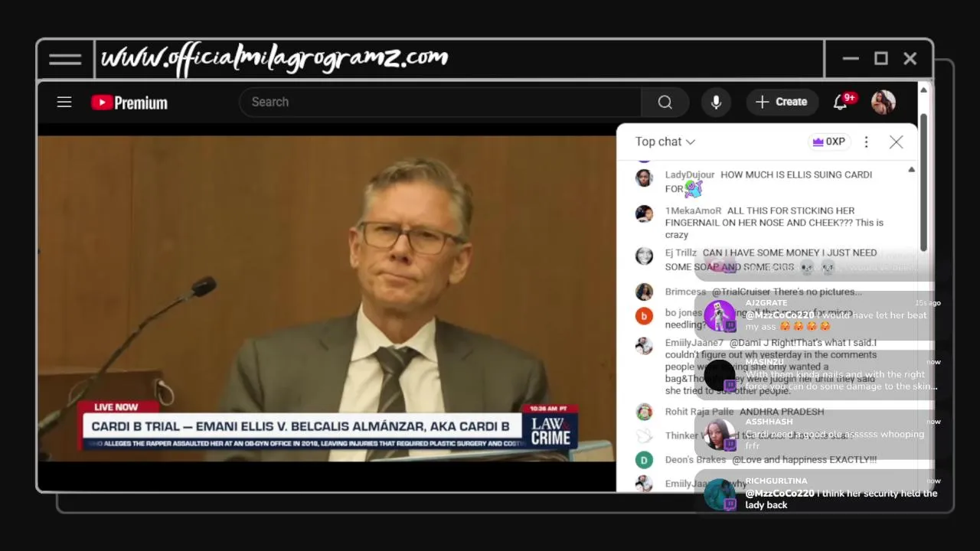Open LadyDujour's chat avatar
The height and width of the screenshot is (551, 980).
644,178
